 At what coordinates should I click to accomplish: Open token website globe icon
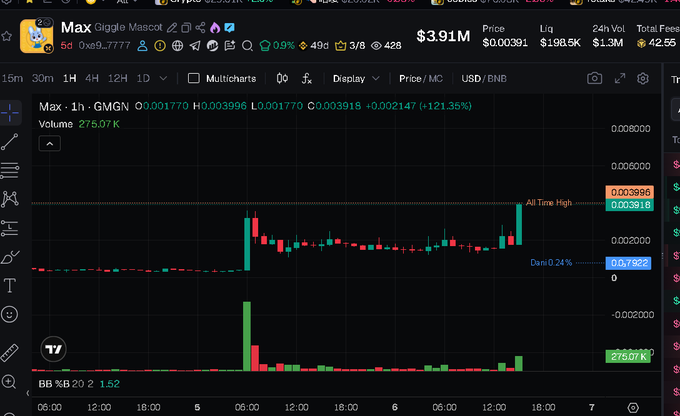(177, 46)
